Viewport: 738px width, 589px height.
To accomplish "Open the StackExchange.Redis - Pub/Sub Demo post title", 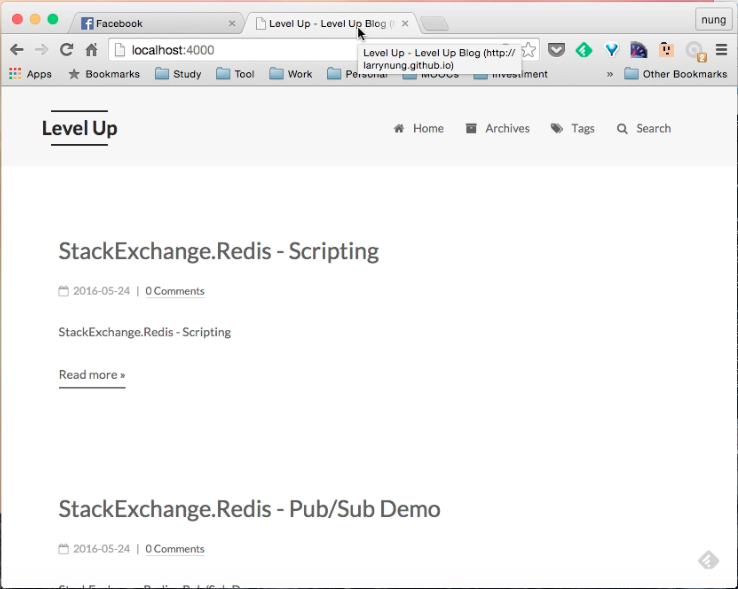I will pos(249,509).
